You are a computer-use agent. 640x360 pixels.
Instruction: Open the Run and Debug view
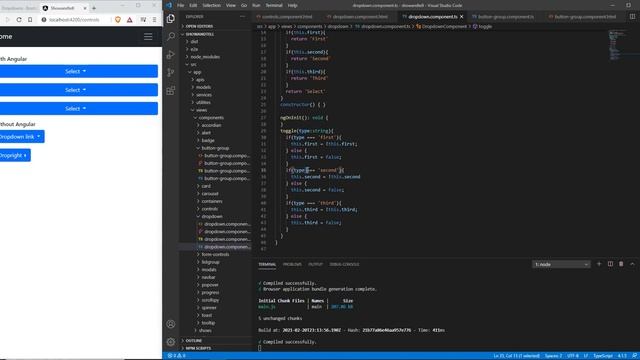pyautogui.click(x=171, y=54)
